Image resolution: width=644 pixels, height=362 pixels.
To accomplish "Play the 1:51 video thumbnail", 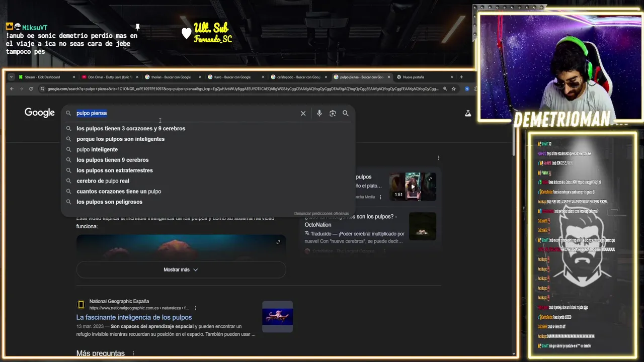I will coord(413,187).
